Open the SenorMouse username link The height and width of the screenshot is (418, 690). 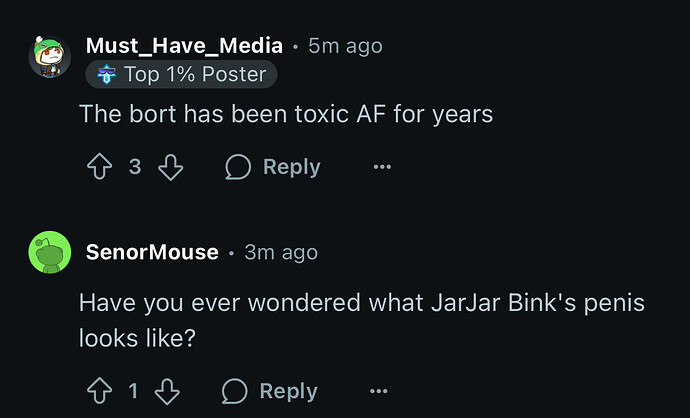tap(152, 252)
